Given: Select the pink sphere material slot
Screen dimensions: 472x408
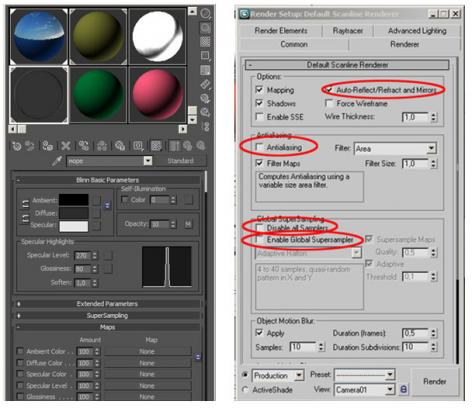Looking at the screenshot, I should pyautogui.click(x=157, y=95).
